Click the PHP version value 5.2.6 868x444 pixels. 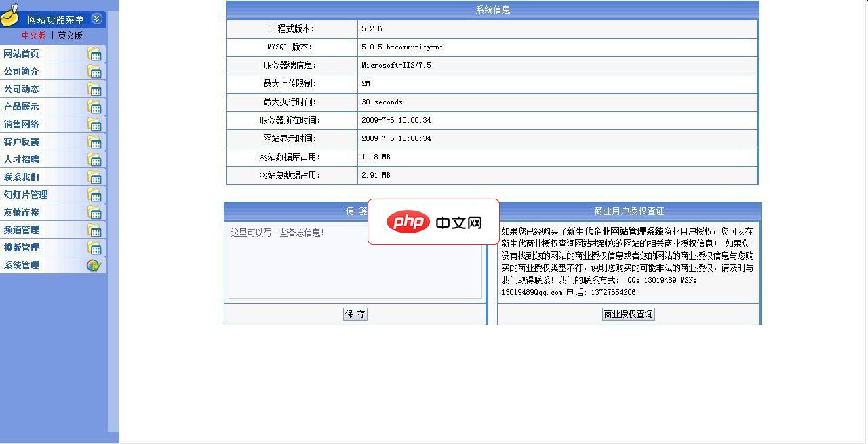coord(372,29)
